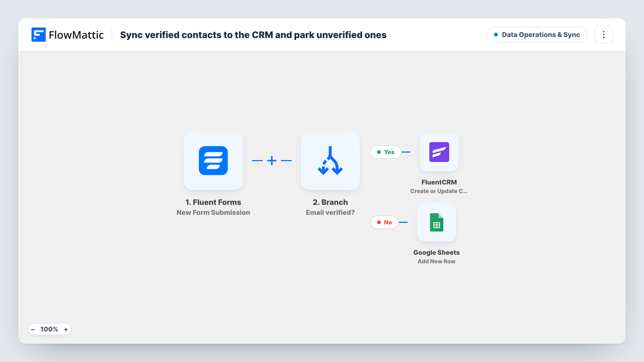
Task: Select the Yes branch label
Action: coord(386,152)
